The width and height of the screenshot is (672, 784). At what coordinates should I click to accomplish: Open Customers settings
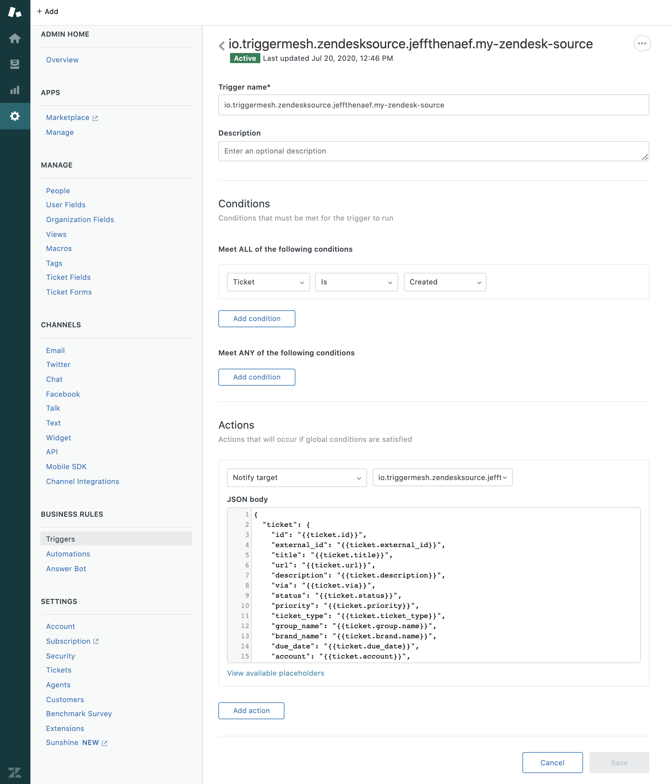(65, 700)
